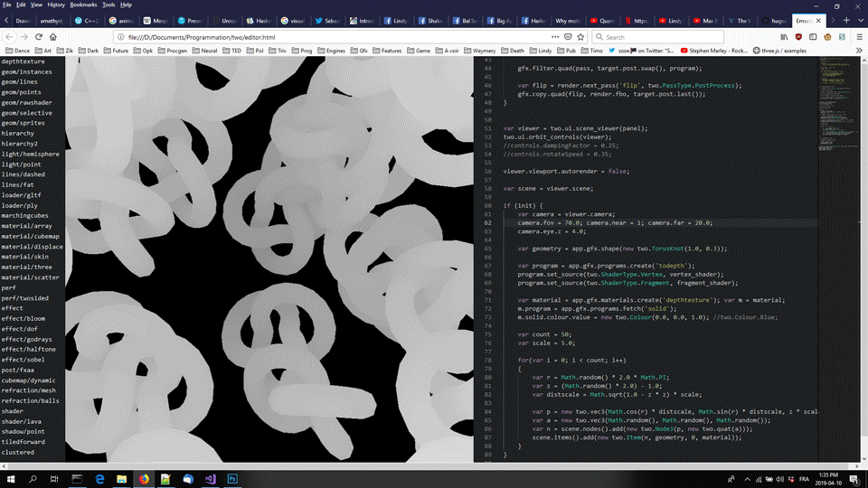Screen dimensions: 868x488
Task: Open the volume control in system tray
Action: (780, 479)
